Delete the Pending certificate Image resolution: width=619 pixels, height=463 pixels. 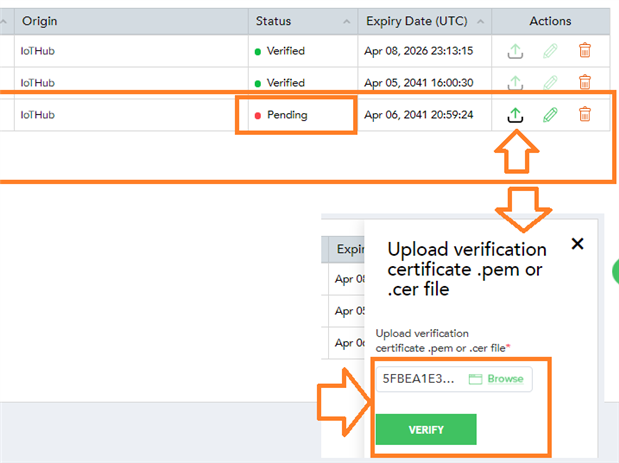point(585,114)
